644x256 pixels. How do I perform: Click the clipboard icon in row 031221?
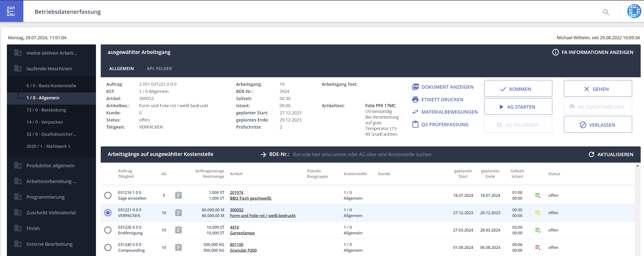tap(178, 213)
